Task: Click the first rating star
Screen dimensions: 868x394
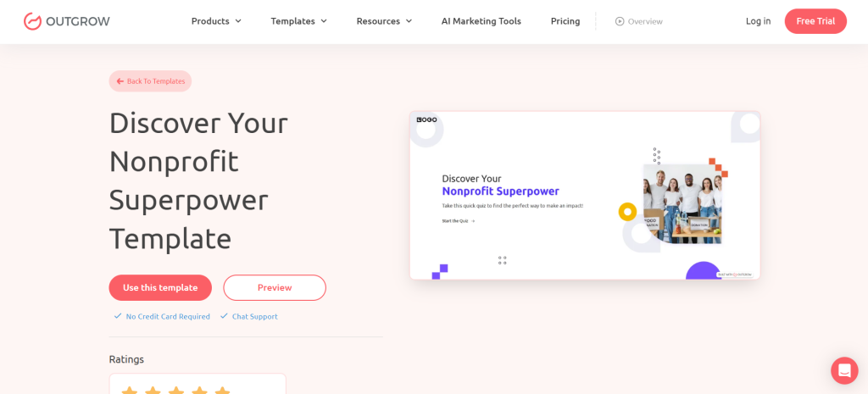Action: (x=130, y=390)
